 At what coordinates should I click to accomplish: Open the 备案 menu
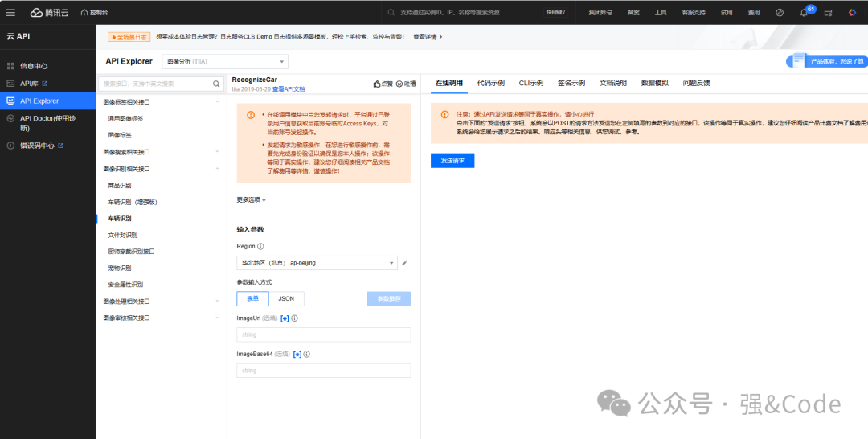point(634,12)
